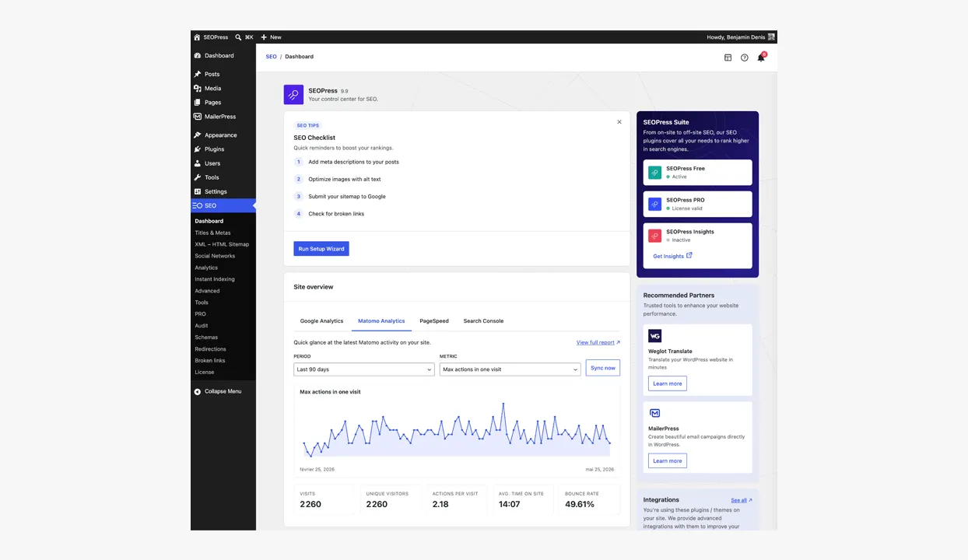968x560 pixels.
Task: Open the View full report link
Action: click(x=598, y=342)
